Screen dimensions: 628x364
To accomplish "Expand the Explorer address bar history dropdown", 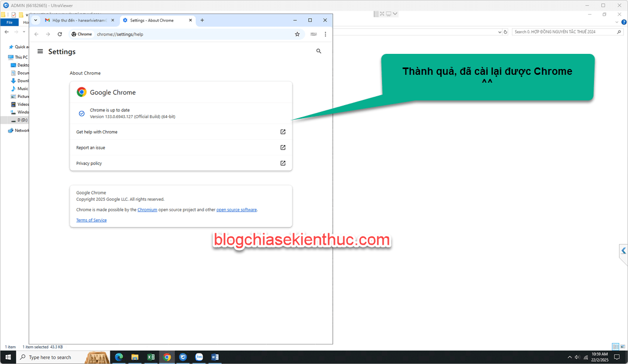I will tap(499, 32).
